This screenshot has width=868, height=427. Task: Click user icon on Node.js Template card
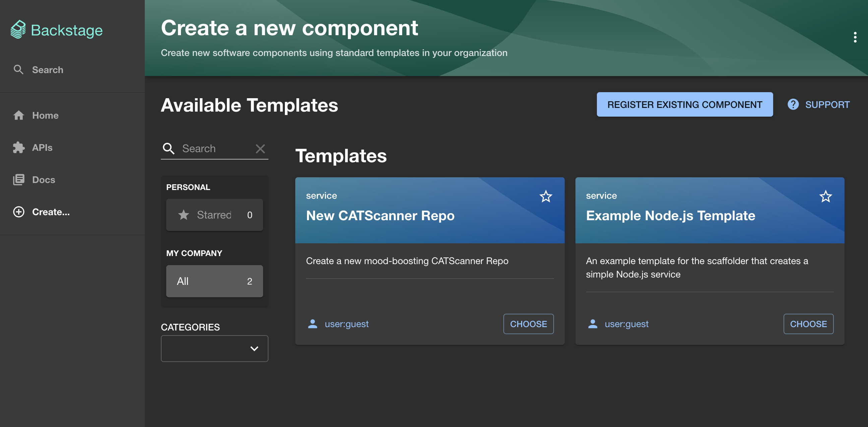click(x=593, y=324)
